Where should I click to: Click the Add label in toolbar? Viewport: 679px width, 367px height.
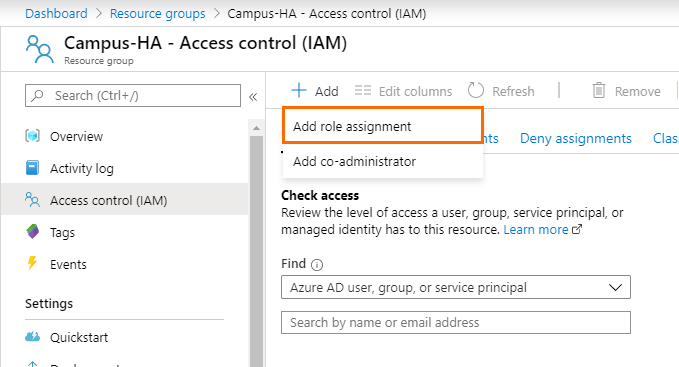click(x=327, y=91)
